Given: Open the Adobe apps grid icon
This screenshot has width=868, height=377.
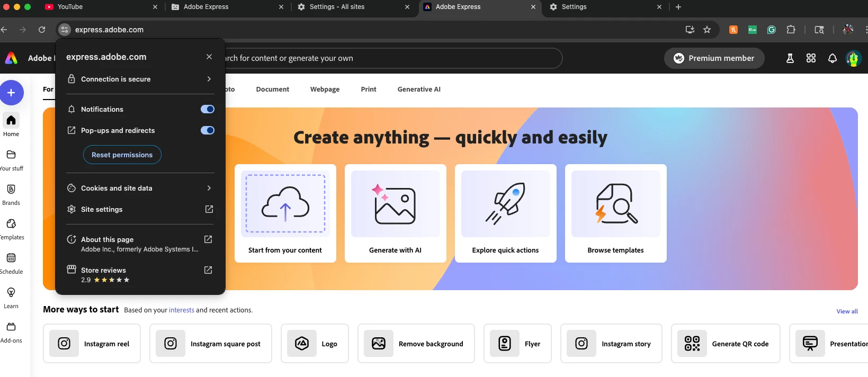Looking at the screenshot, I should (x=811, y=58).
